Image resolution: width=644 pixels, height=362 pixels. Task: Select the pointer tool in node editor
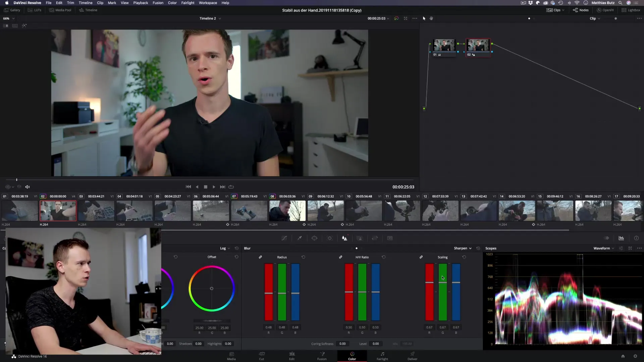(x=424, y=18)
